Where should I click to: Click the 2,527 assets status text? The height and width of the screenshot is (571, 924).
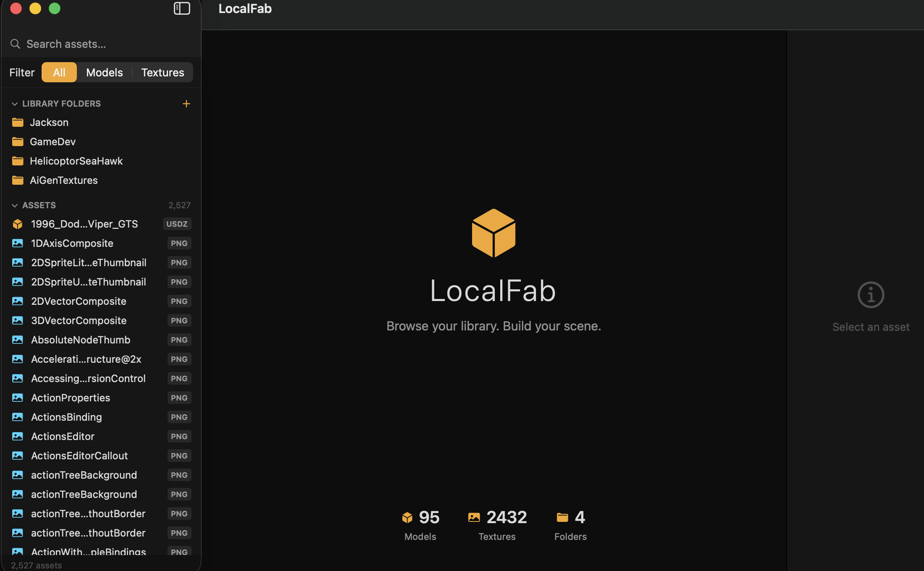coord(36,565)
